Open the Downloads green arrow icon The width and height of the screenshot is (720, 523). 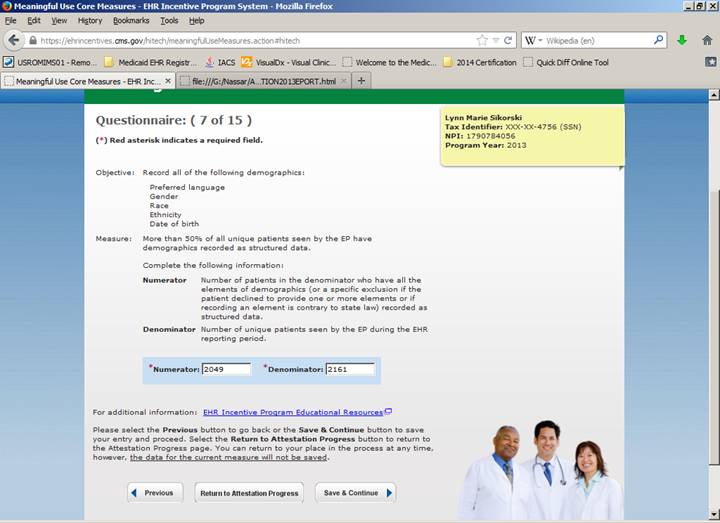point(682,41)
